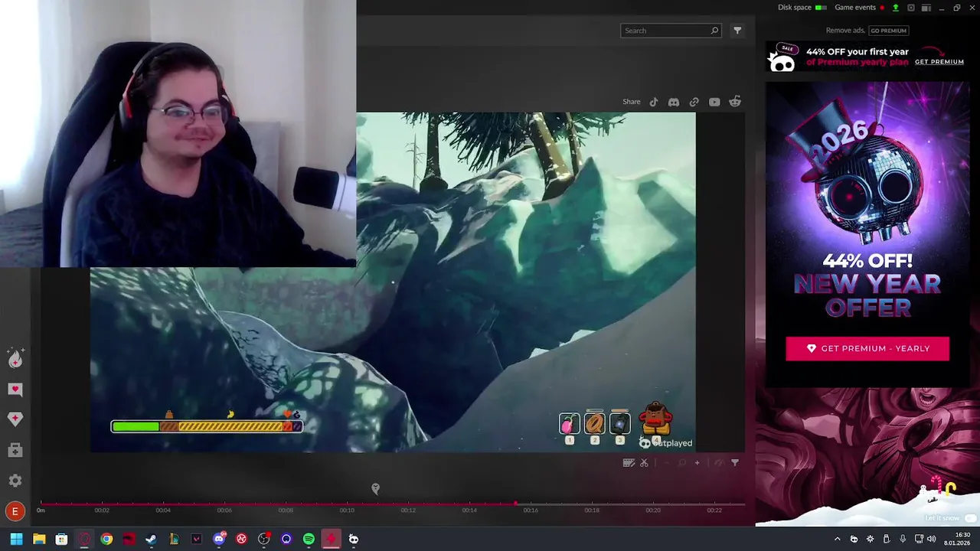Screen dimensions: 980x551
Task: Open the volume control in tray
Action: (931, 539)
